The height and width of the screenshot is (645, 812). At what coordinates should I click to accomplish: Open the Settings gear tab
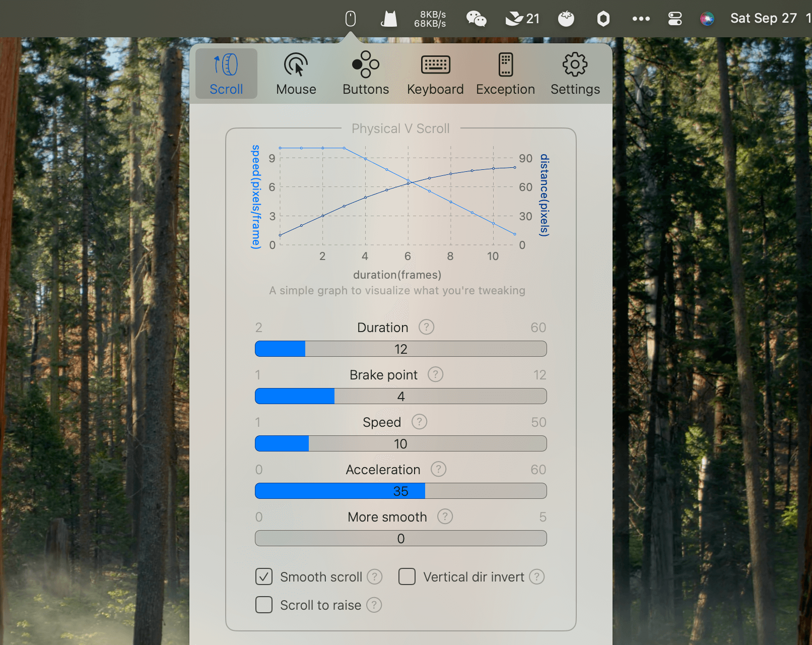(x=575, y=74)
